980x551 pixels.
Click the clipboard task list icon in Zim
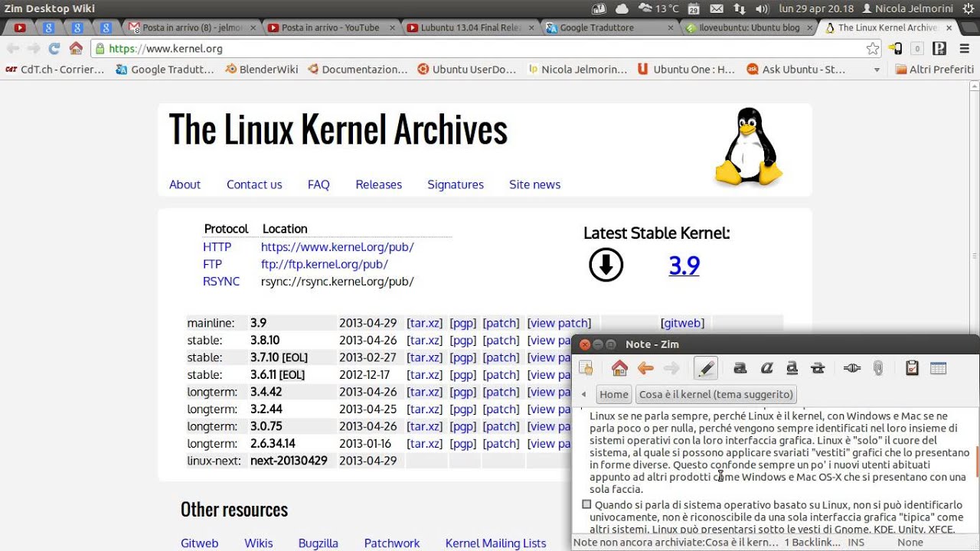pos(912,368)
